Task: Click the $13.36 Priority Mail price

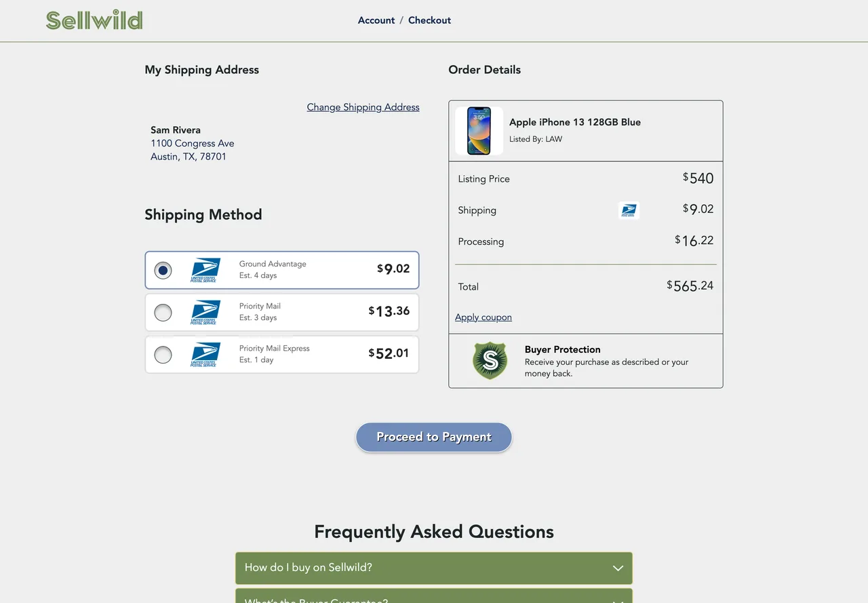Action: 389,311
